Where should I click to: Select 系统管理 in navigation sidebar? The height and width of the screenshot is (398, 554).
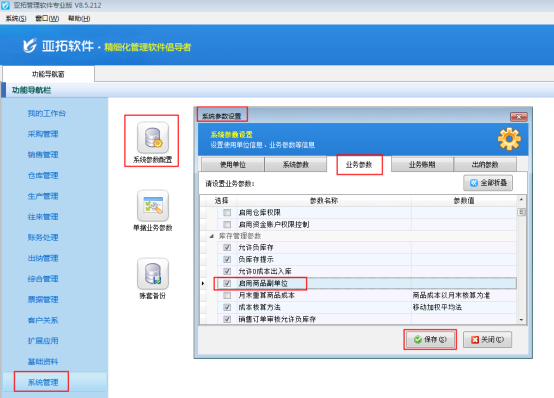43,382
